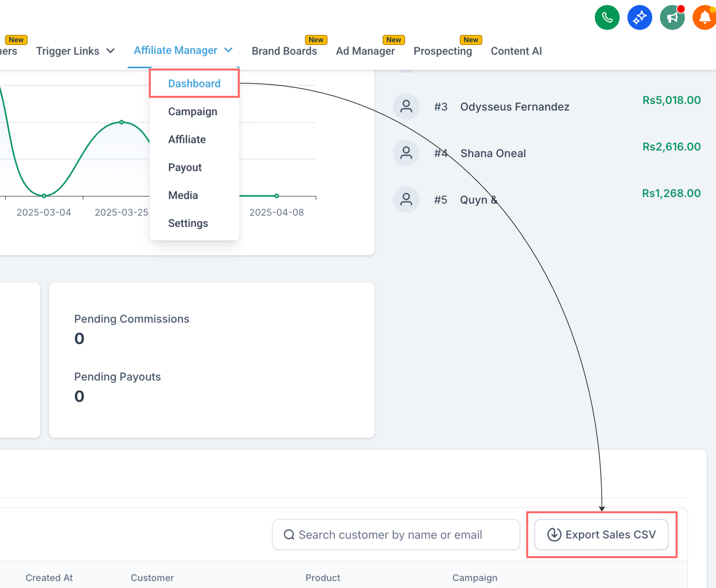Click the avatar icon of Shana Oneal

(406, 153)
